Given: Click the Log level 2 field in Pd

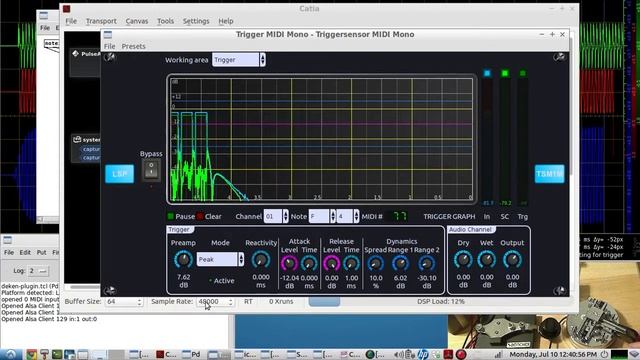Looking at the screenshot, I should point(38,271).
